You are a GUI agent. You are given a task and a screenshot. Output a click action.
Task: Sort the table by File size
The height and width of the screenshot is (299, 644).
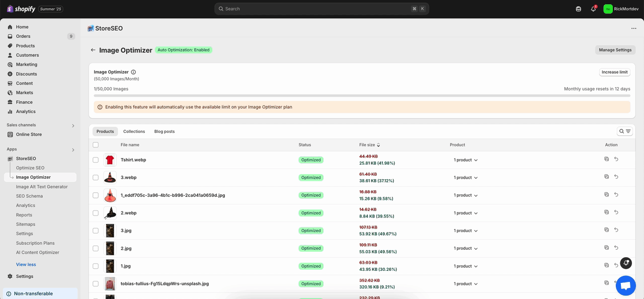coord(370,145)
